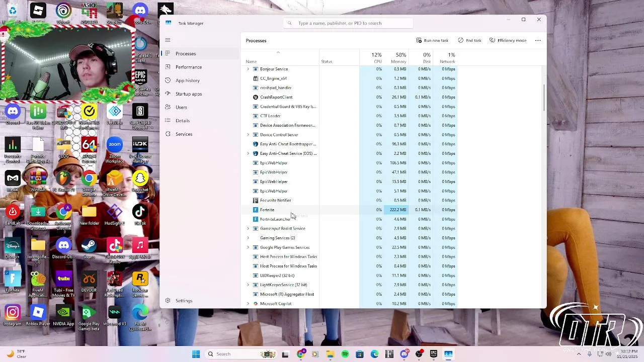
Task: Enable Efficiency mode for the selected process
Action: (x=508, y=40)
